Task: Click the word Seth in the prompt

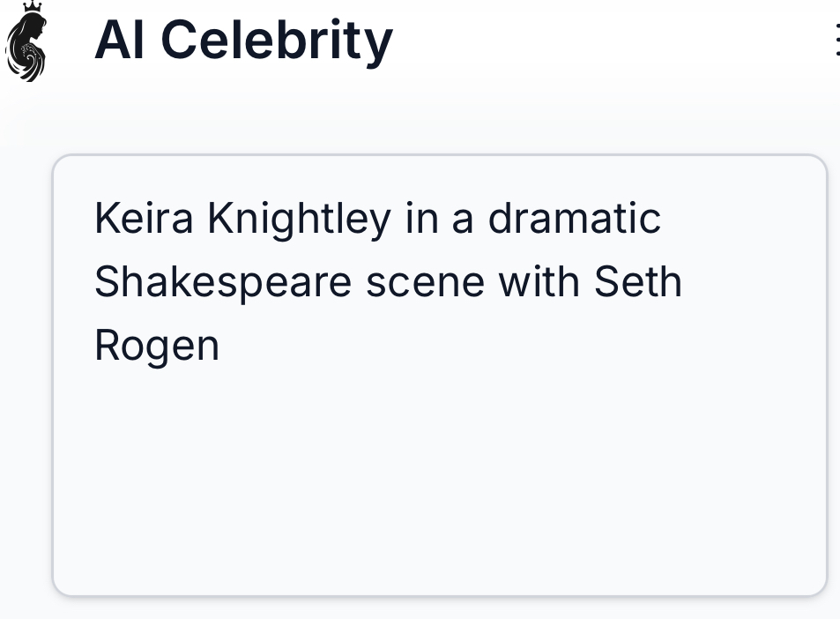Action: click(x=638, y=282)
